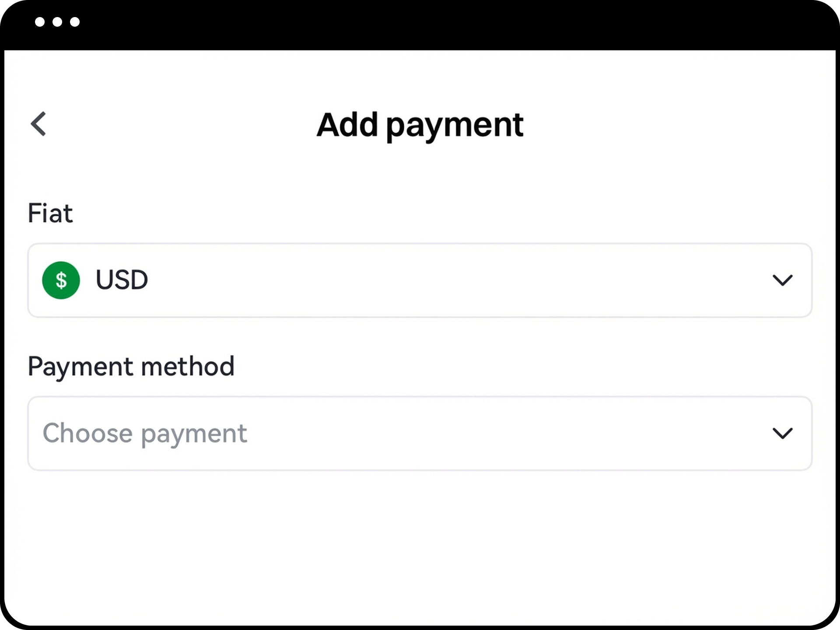This screenshot has width=840, height=630.
Task: Click the word "Add" in the heading
Action: (347, 125)
